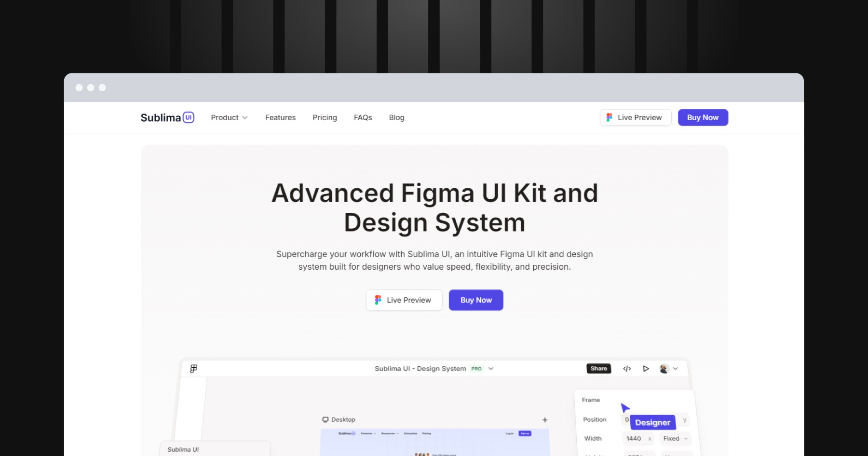Click the Sublima UI logo badge in the navbar
This screenshot has width=868, height=456.
189,117
